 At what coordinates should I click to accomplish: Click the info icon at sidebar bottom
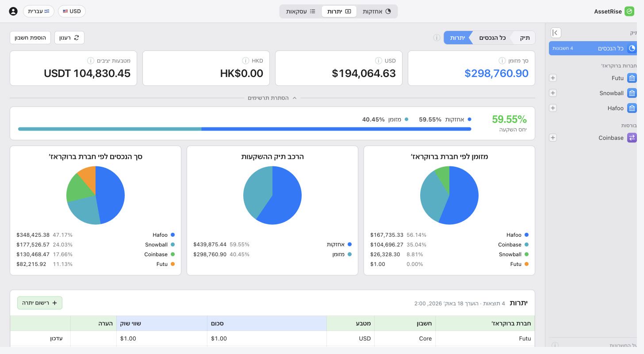tap(555, 345)
